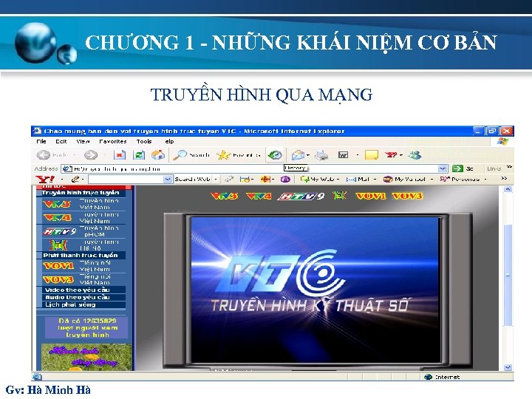The width and height of the screenshot is (532, 399).
Task: Expand Yahoo Mail dropdown in toolbar
Action: click(x=375, y=179)
